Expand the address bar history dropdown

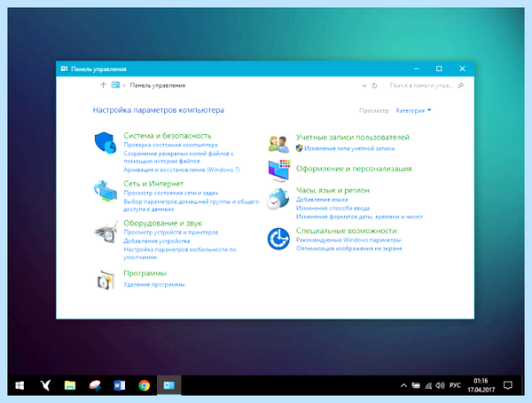364,85
